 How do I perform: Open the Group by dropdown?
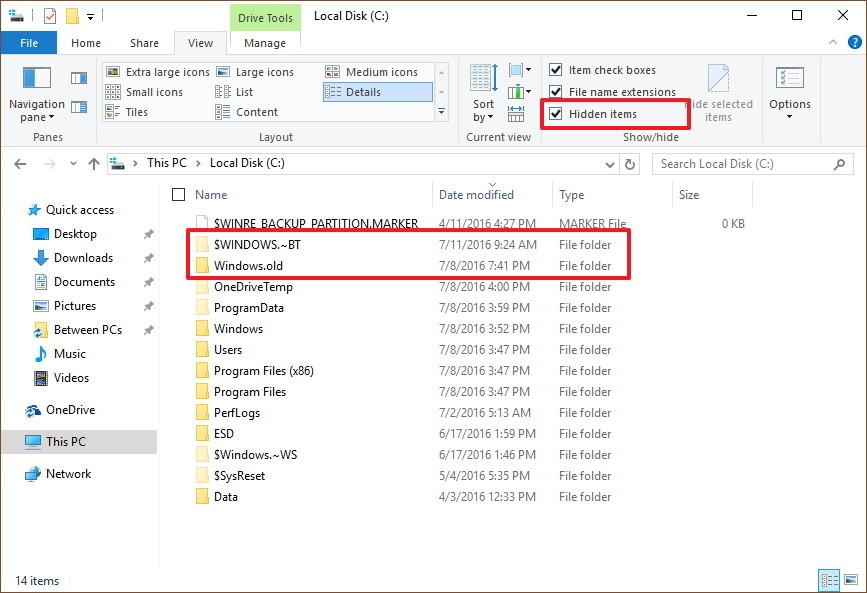click(520, 70)
